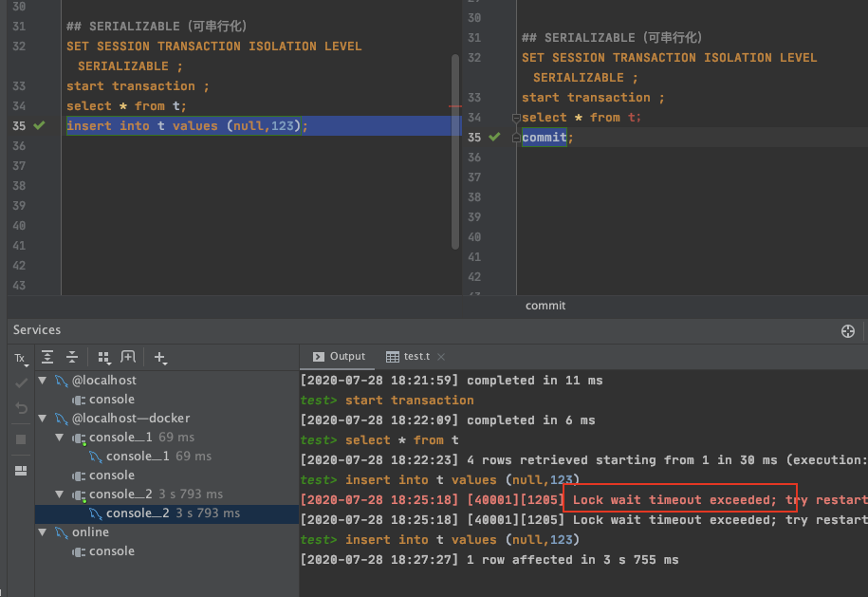Click 'select * from t;' in left editor

(126, 105)
